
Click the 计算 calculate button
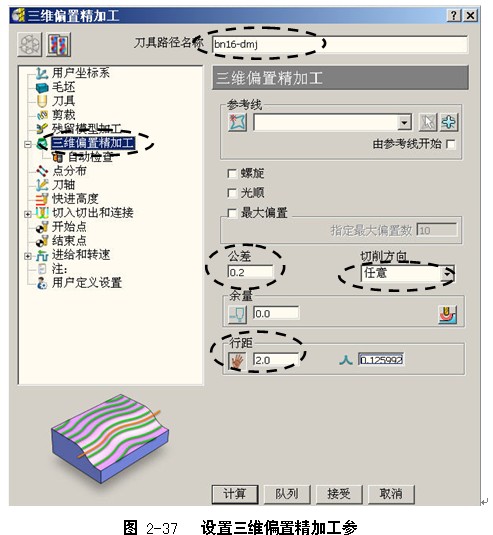(235, 494)
